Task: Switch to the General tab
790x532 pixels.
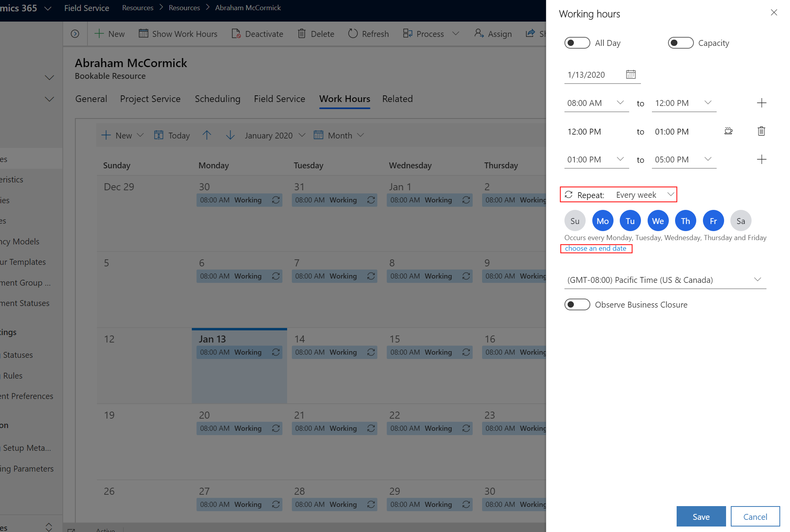Action: [x=91, y=98]
